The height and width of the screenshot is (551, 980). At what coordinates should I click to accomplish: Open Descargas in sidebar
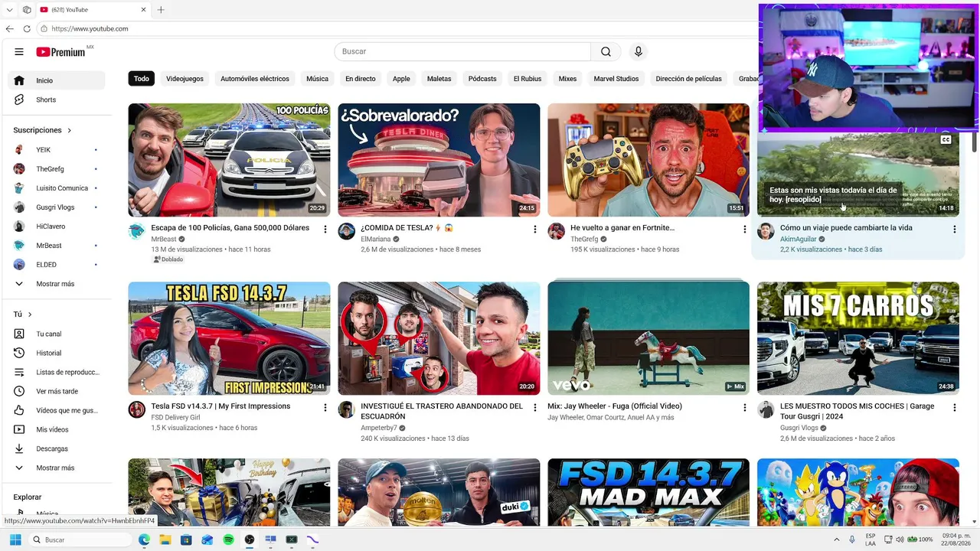click(57, 448)
